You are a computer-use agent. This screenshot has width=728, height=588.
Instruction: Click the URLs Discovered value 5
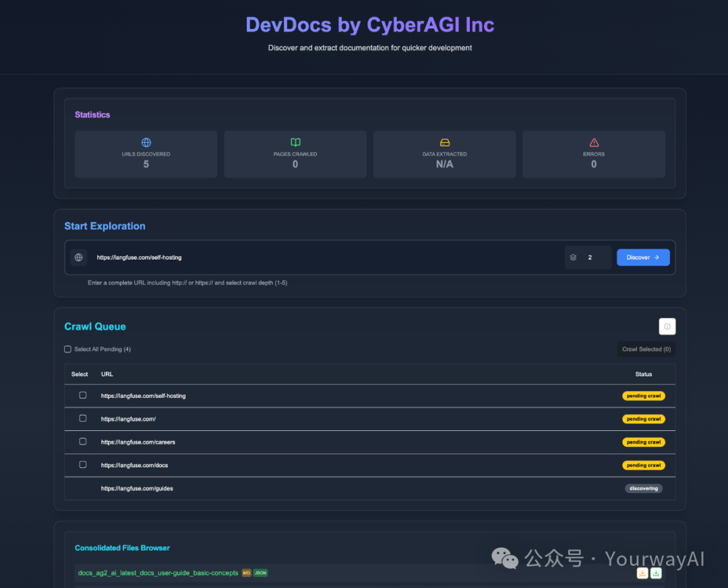(146, 164)
